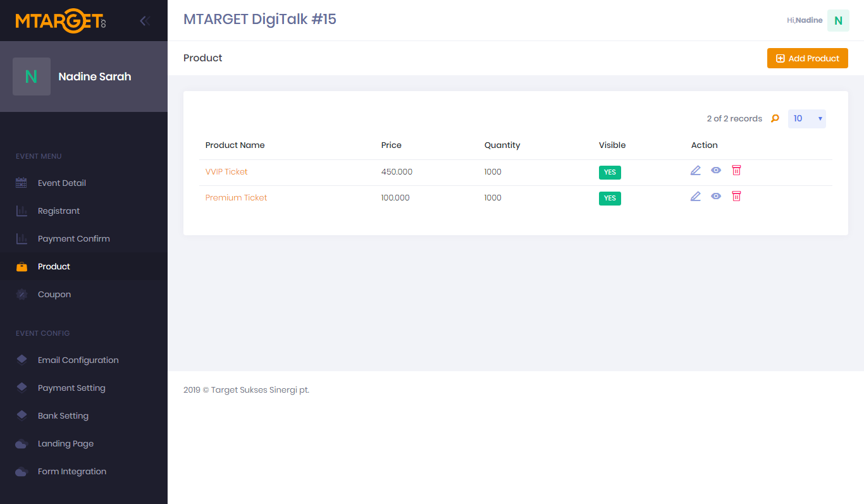Click the YES visible badge for Premium Ticket
The height and width of the screenshot is (504, 864).
pos(610,198)
